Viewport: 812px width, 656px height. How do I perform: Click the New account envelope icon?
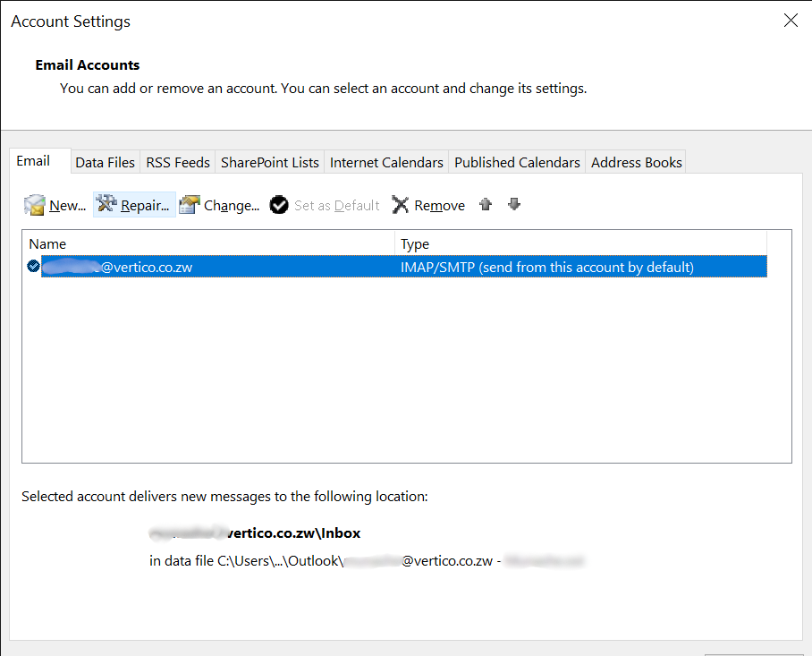pos(35,205)
